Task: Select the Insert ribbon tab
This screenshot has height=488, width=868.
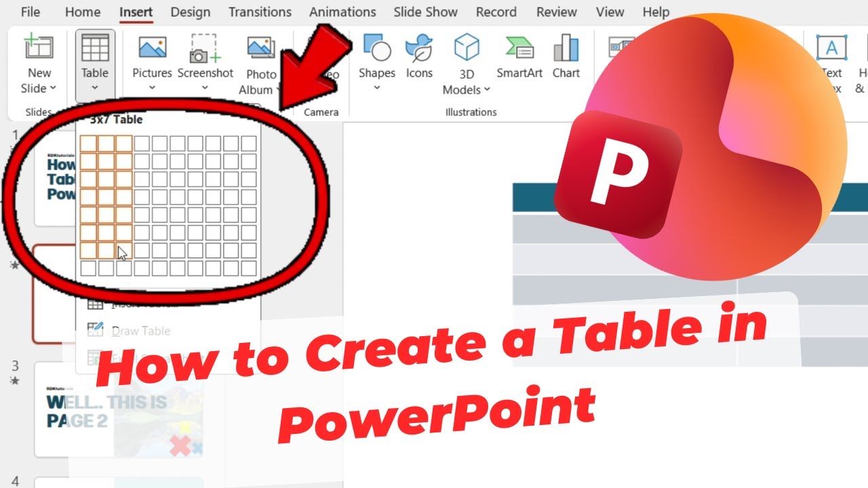Action: [136, 12]
